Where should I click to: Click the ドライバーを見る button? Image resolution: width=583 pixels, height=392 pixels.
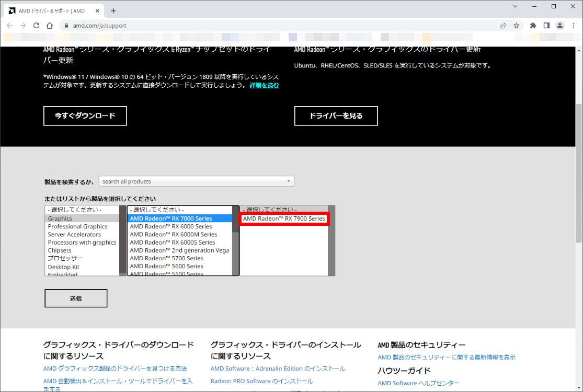coord(336,116)
